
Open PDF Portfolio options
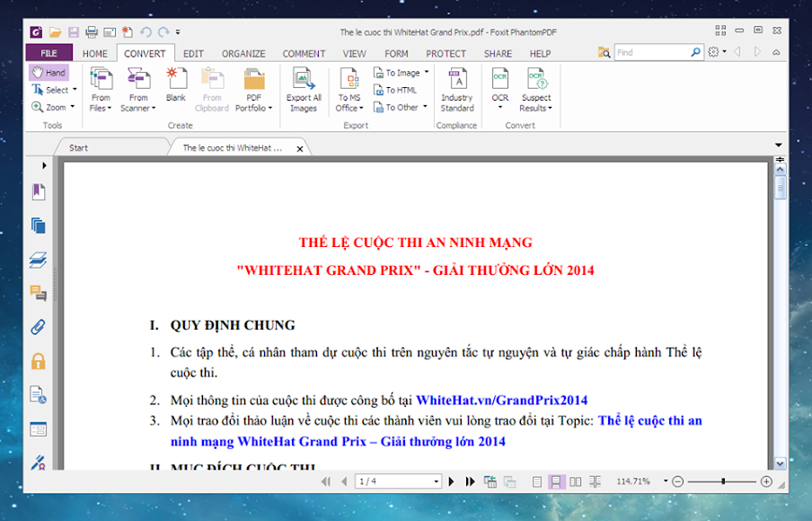253,89
